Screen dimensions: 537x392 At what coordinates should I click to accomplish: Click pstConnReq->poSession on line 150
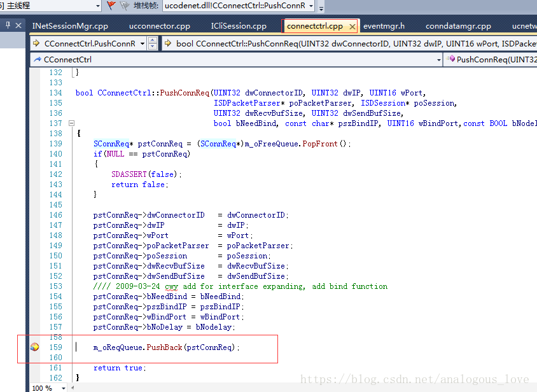(140, 256)
